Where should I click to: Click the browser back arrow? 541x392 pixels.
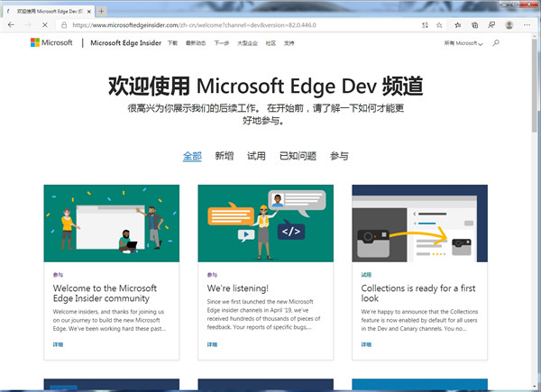[11, 25]
